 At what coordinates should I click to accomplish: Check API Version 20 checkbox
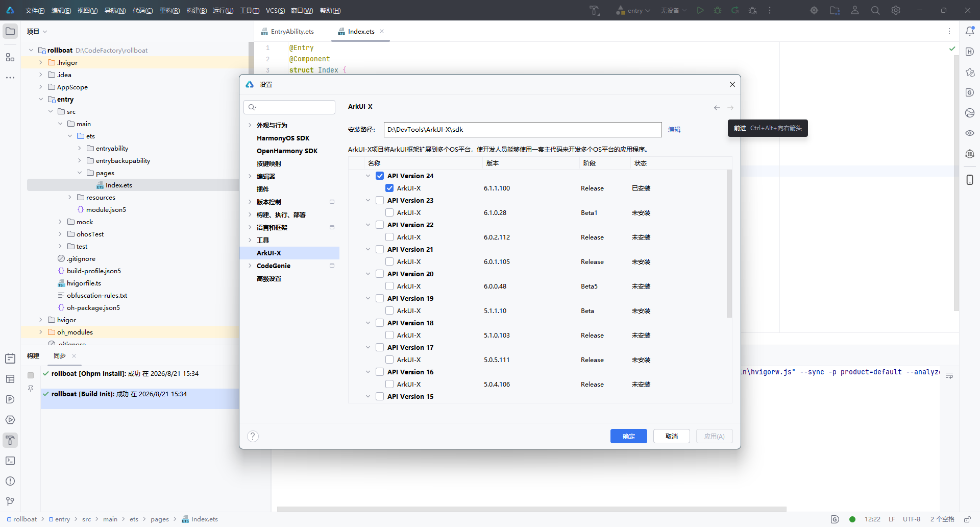tap(380, 274)
